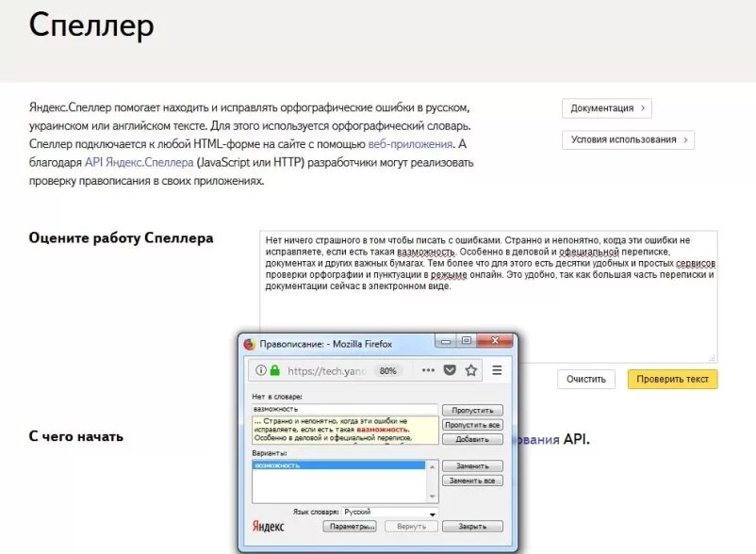Viewport: 756px width, 554px height.
Task: Open the Firefox hamburger menu
Action: click(497, 370)
